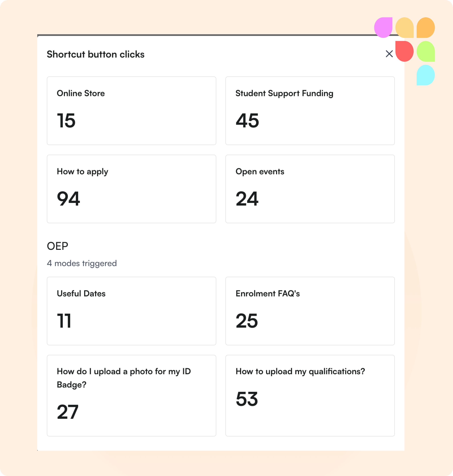Screen dimensions: 453x476
Task: Click the How to apply label
Action: [82, 171]
